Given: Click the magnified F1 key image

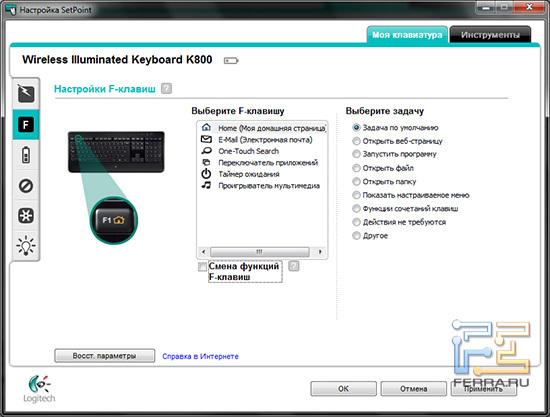Looking at the screenshot, I should tap(114, 220).
